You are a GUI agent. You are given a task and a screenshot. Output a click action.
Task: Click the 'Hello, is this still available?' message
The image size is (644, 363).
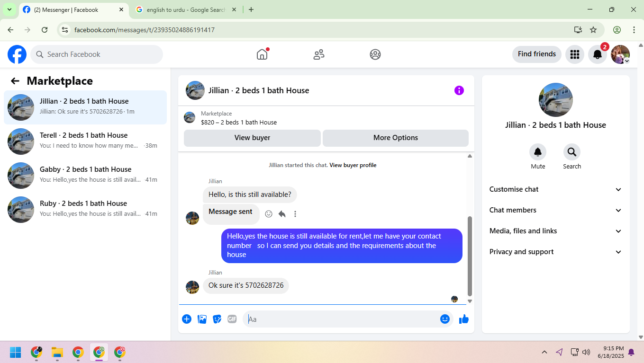pyautogui.click(x=250, y=195)
